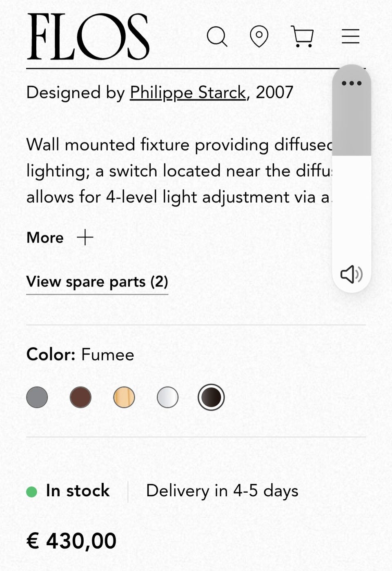The image size is (392, 571).
Task: Expand the More description section
Action: click(60, 237)
